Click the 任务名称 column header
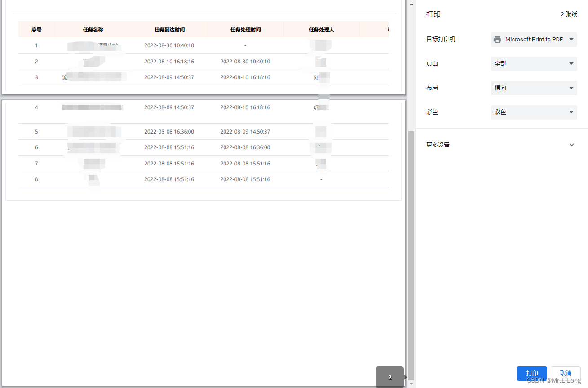 click(92, 30)
